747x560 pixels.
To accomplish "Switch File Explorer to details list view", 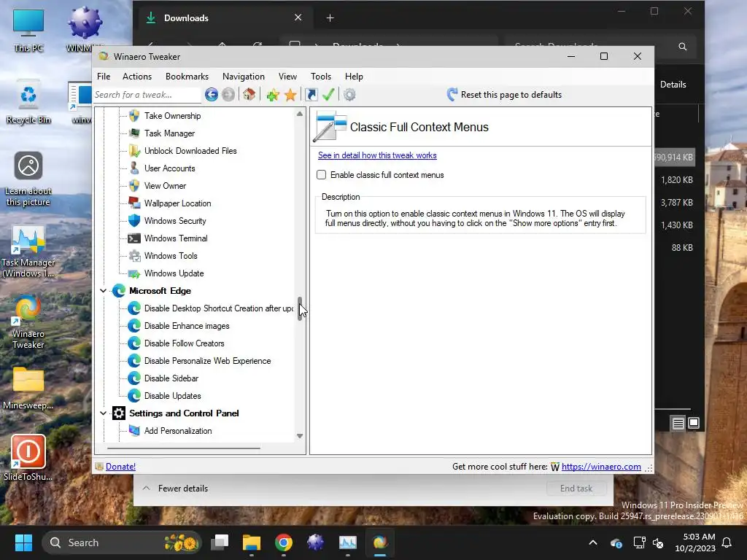I will click(678, 423).
